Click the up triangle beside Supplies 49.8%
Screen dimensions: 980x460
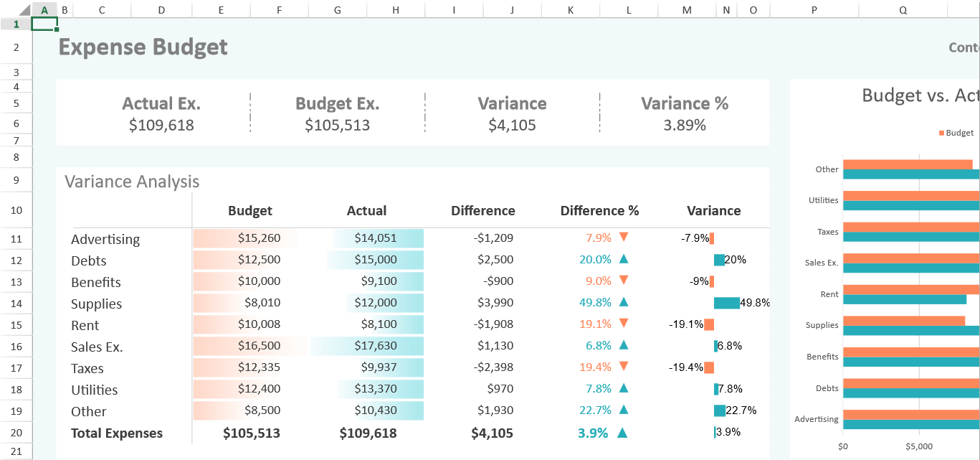(x=624, y=302)
